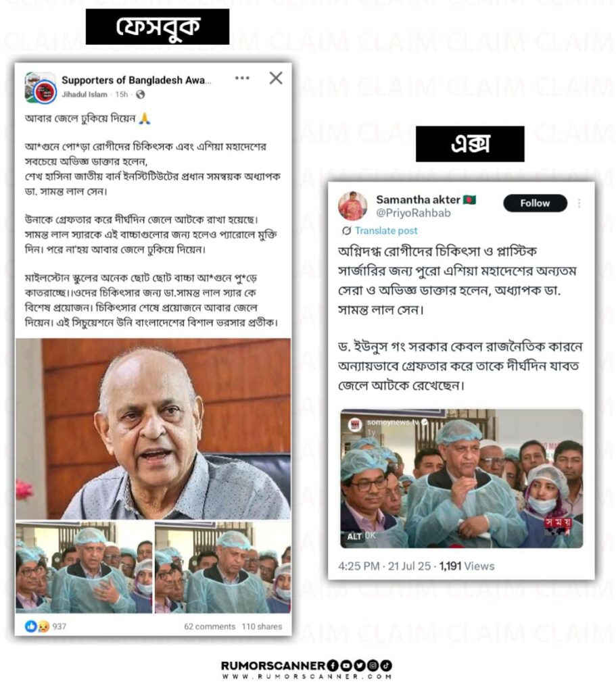Open the bottom-right press briefing thumbnail

click(222, 568)
